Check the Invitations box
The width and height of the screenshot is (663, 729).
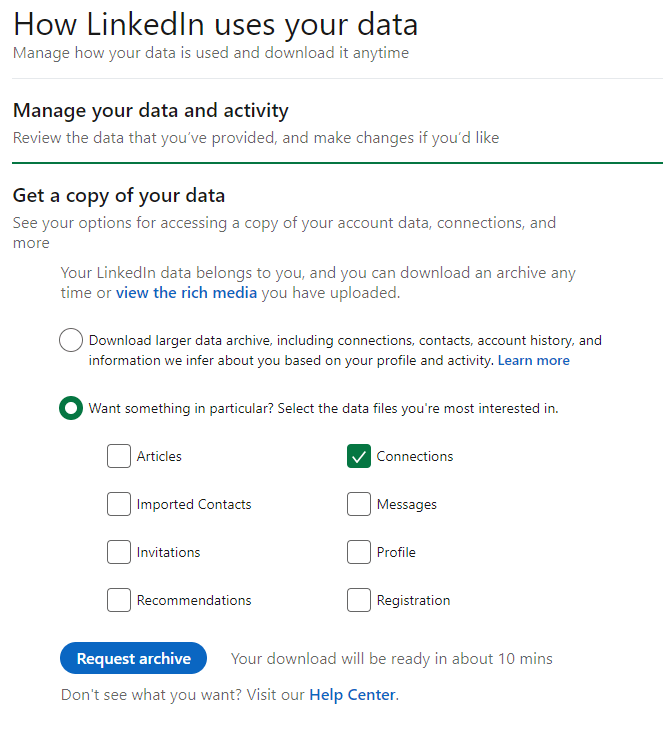pos(119,552)
